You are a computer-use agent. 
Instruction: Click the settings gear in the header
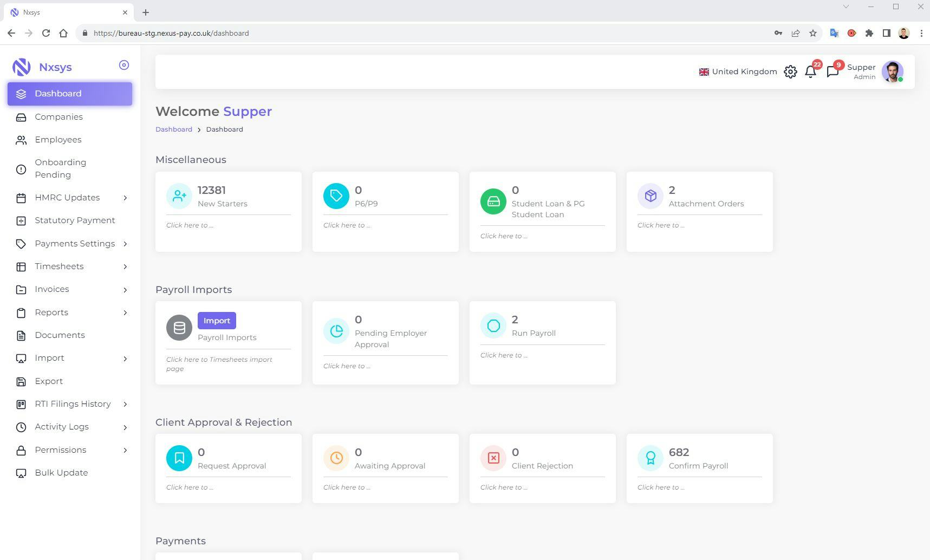tap(790, 71)
